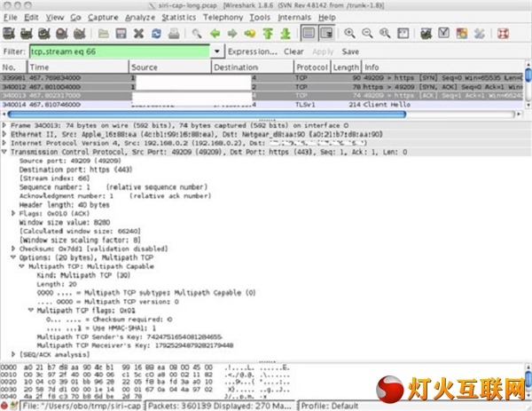Select Window size value: 8280 line
Screen dimensions: 532x411
[65, 222]
